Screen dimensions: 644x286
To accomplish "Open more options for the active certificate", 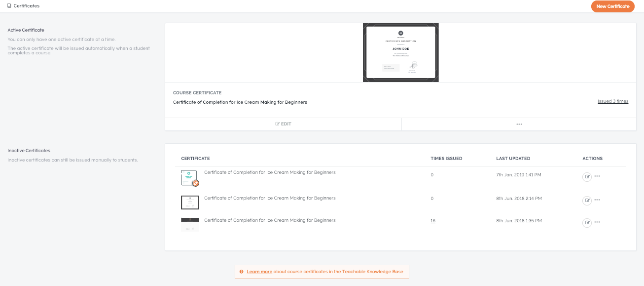I will click(x=519, y=124).
